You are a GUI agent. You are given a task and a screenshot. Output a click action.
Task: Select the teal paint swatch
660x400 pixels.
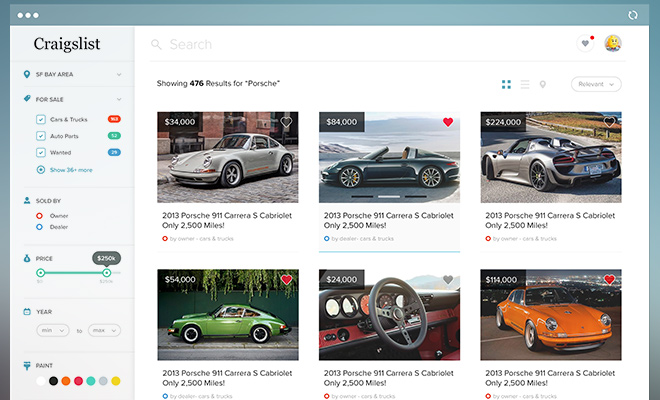pos(90,381)
